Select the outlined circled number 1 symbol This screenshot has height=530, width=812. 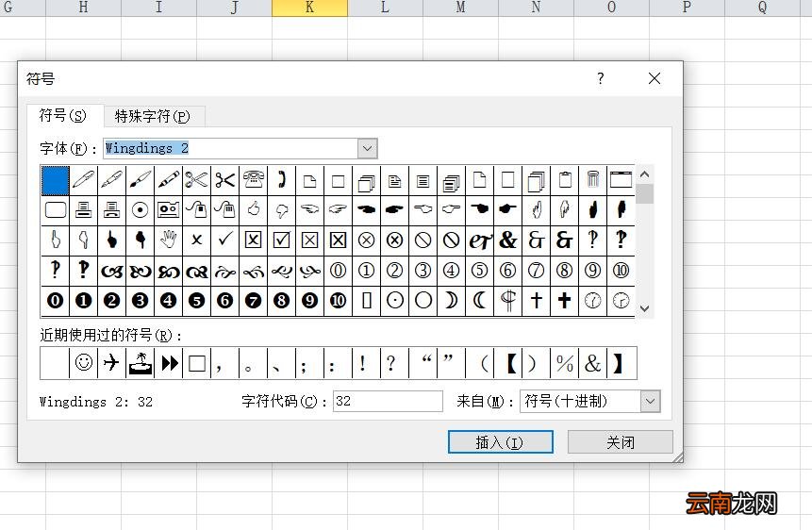pyautogui.click(x=366, y=270)
